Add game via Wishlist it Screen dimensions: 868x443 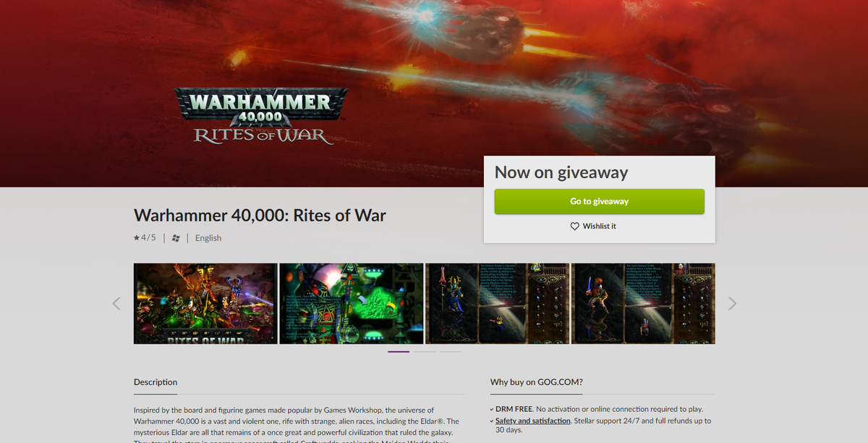(593, 227)
